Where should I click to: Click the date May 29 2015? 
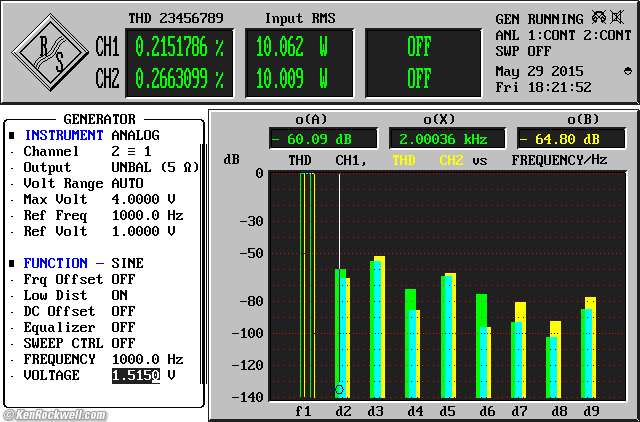tap(539, 71)
